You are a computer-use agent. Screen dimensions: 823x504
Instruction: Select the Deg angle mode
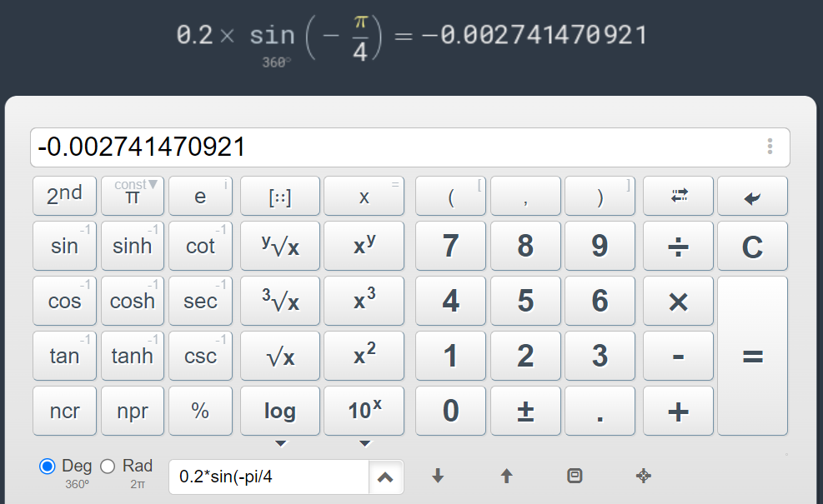click(x=48, y=467)
